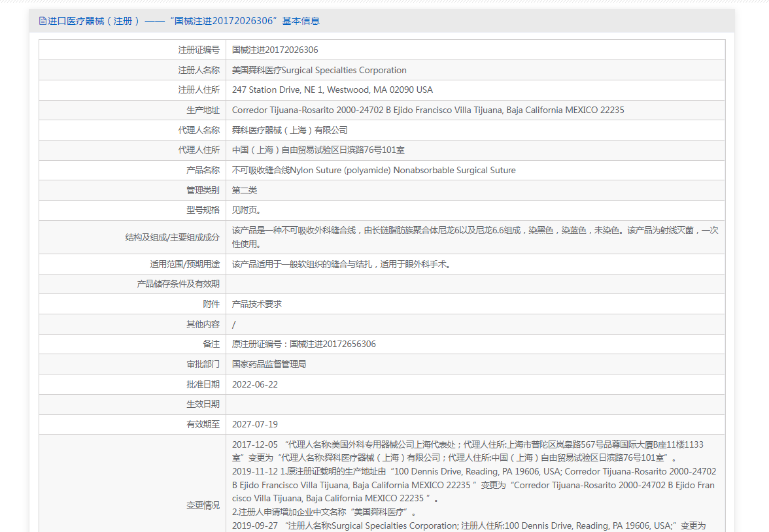
Task: Select 见附页。 specification value
Action: point(248,210)
